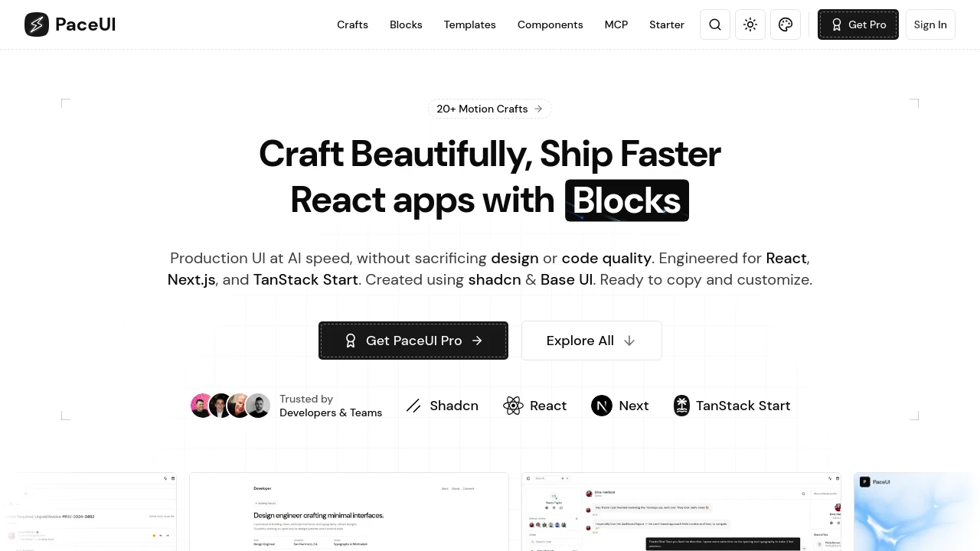The width and height of the screenshot is (980, 551).
Task: Click the Shadcn slash logo icon
Action: coord(413,406)
